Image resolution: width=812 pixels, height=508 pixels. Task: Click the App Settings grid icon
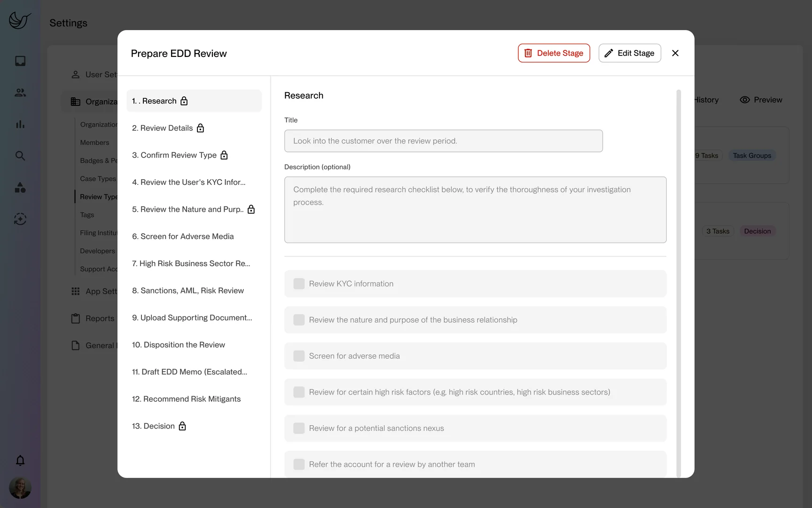tap(75, 291)
